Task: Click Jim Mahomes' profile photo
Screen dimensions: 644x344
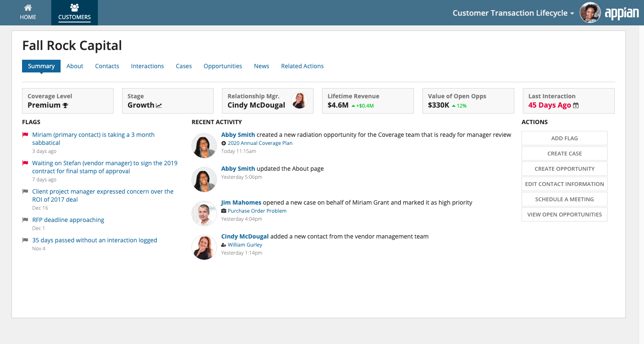Action: pyautogui.click(x=204, y=214)
